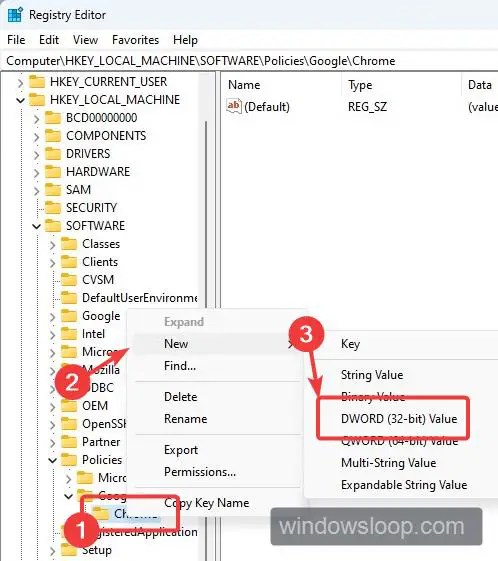
Task: Select Expandable String Value
Action: click(x=404, y=485)
